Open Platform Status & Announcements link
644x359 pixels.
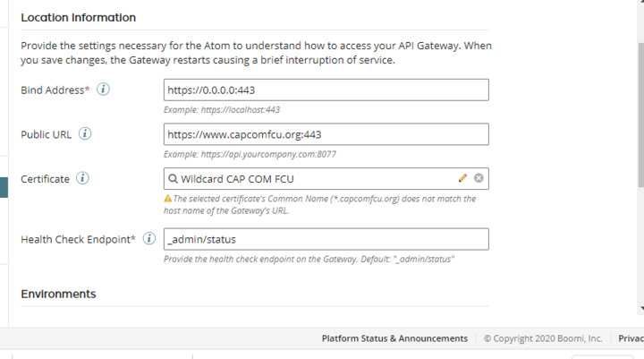394,338
